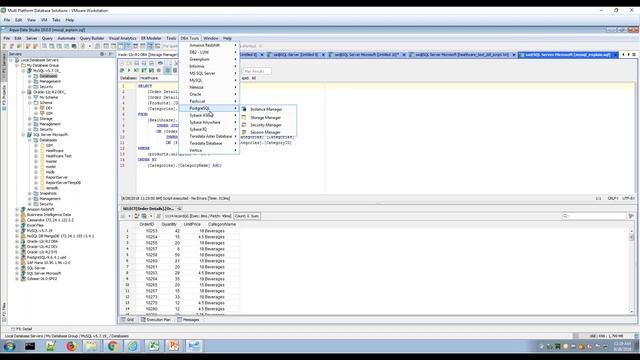
Task: Click the results grid search field
Action: 594,216
